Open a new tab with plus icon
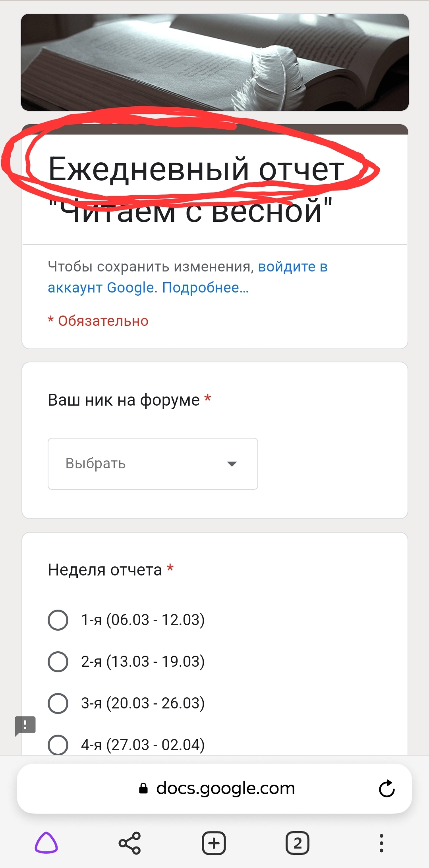Screen dimensions: 429x868 click(x=214, y=843)
